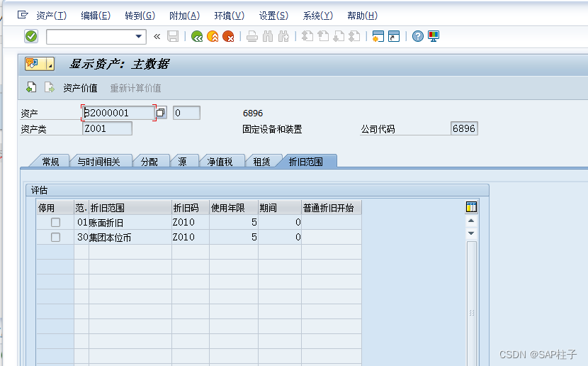Screen dimensions: 588x366
Task: Click the 折旧范围 column header
Action: (130, 208)
